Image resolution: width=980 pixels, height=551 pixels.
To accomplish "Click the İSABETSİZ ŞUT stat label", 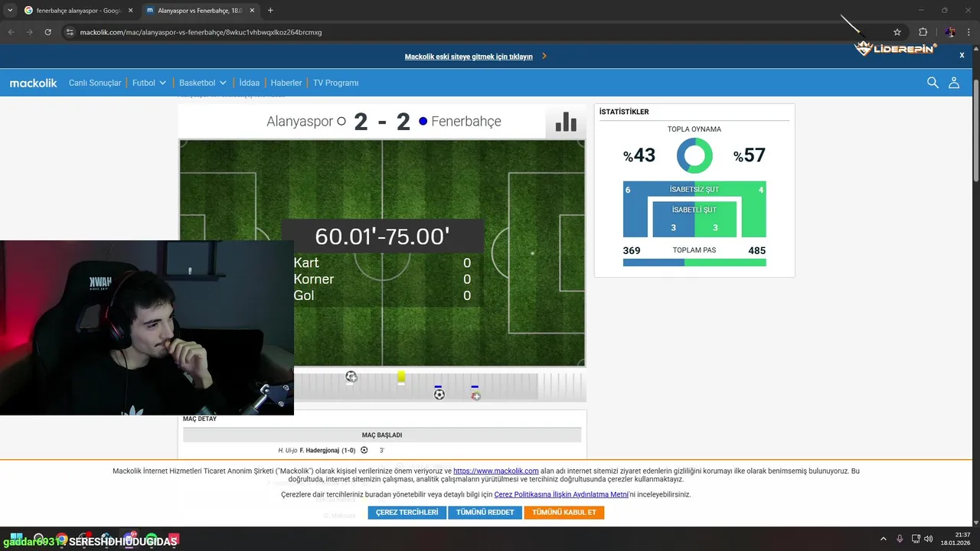I will (x=694, y=189).
